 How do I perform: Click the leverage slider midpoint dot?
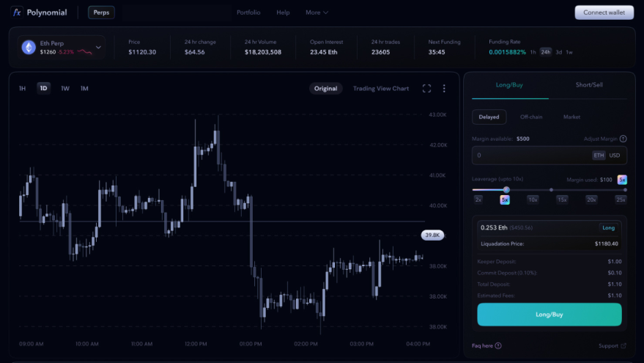click(551, 190)
